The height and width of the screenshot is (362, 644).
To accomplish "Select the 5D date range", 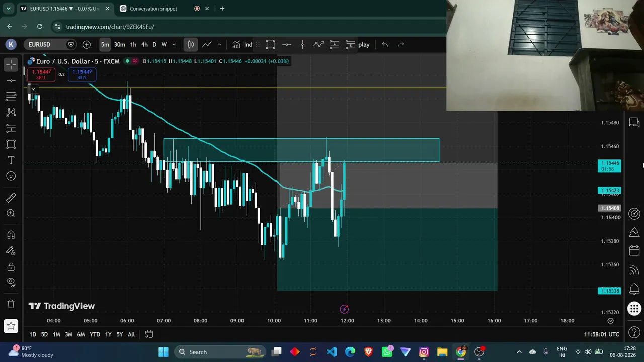I will [44, 334].
